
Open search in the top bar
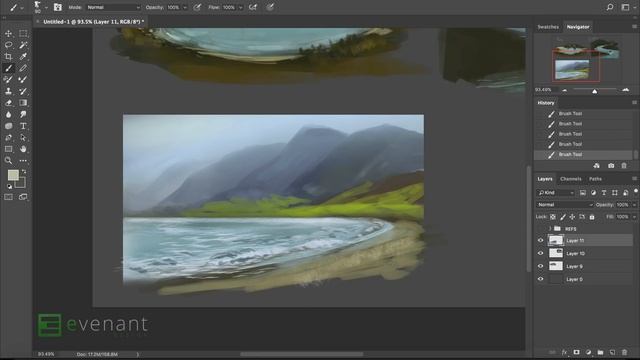click(x=610, y=7)
